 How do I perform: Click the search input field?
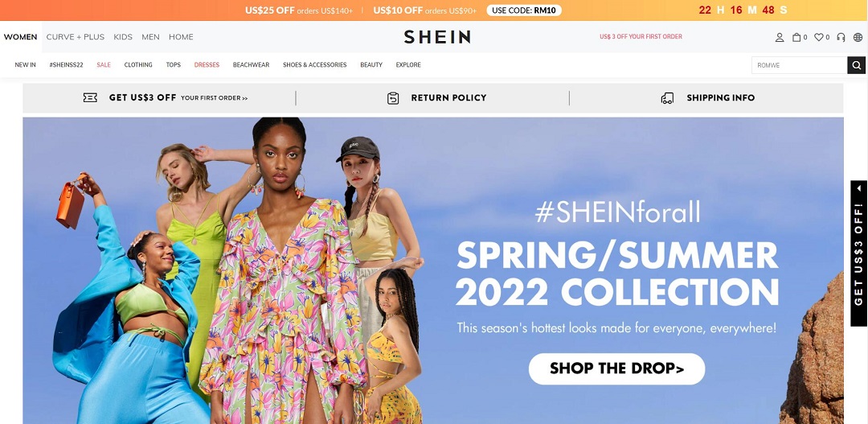800,65
